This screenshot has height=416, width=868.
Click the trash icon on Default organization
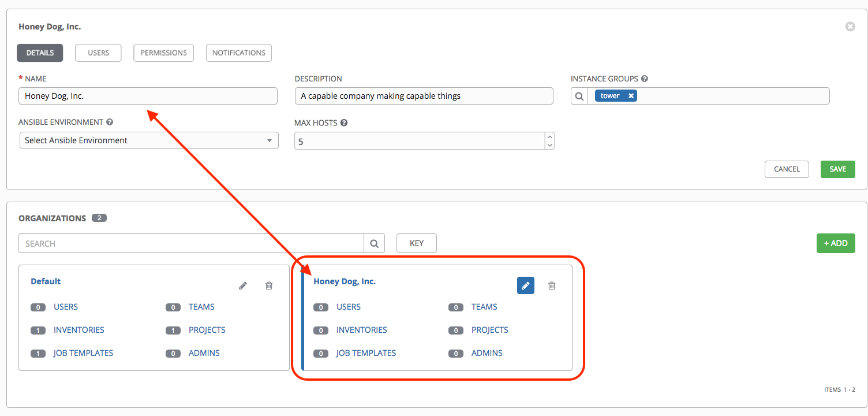pos(269,285)
